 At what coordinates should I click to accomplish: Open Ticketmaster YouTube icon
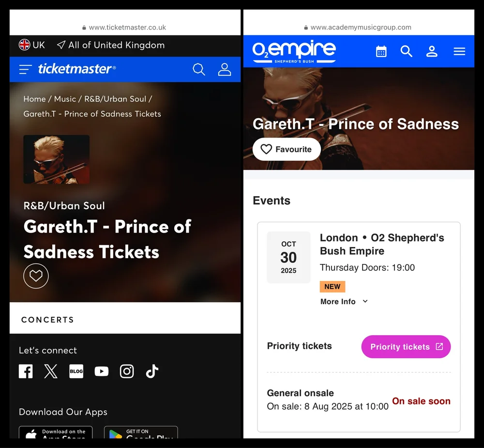(x=102, y=371)
